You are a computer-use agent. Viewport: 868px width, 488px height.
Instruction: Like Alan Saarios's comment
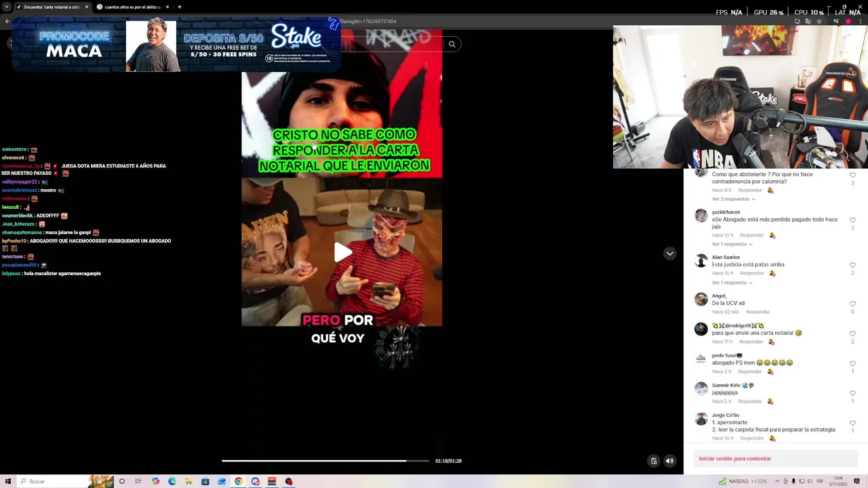(x=852, y=266)
